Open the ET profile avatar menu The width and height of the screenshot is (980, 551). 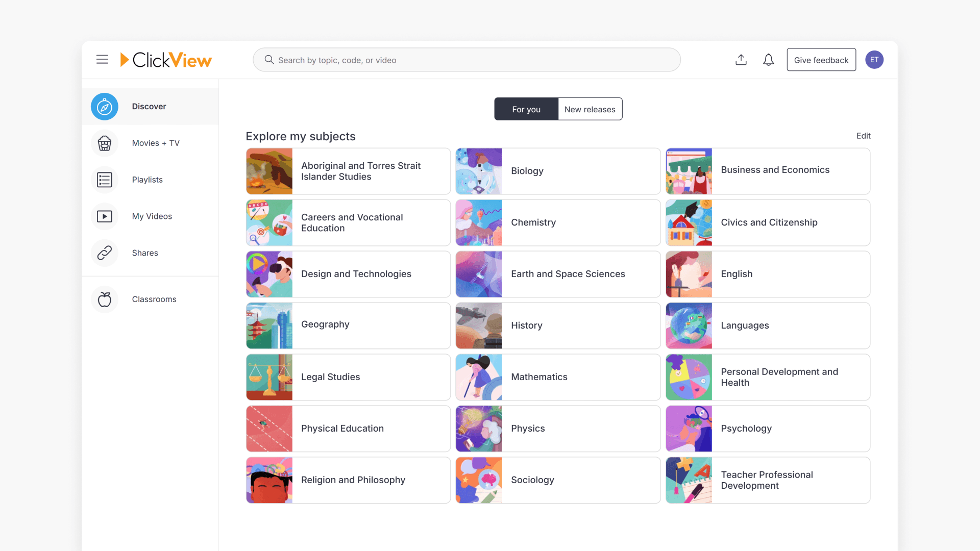tap(874, 60)
